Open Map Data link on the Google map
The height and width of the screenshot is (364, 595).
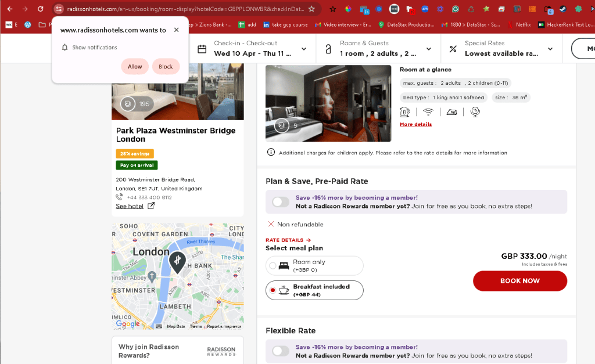point(176,326)
